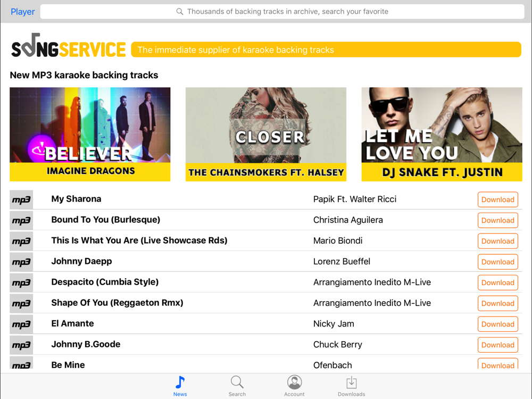The height and width of the screenshot is (399, 532).
Task: Open the Player link
Action: click(x=23, y=12)
